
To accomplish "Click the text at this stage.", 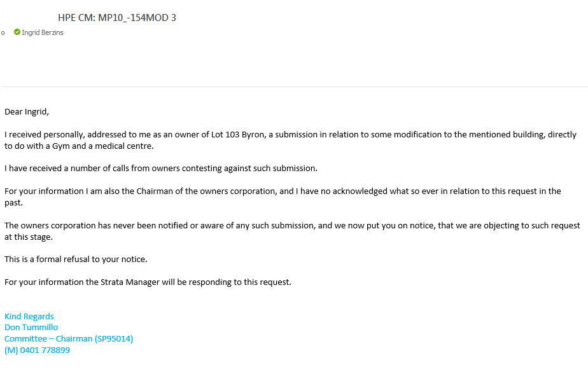I will click(29, 237).
